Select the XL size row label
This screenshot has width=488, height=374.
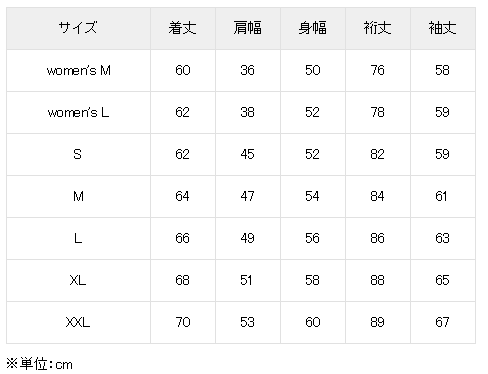(78, 281)
